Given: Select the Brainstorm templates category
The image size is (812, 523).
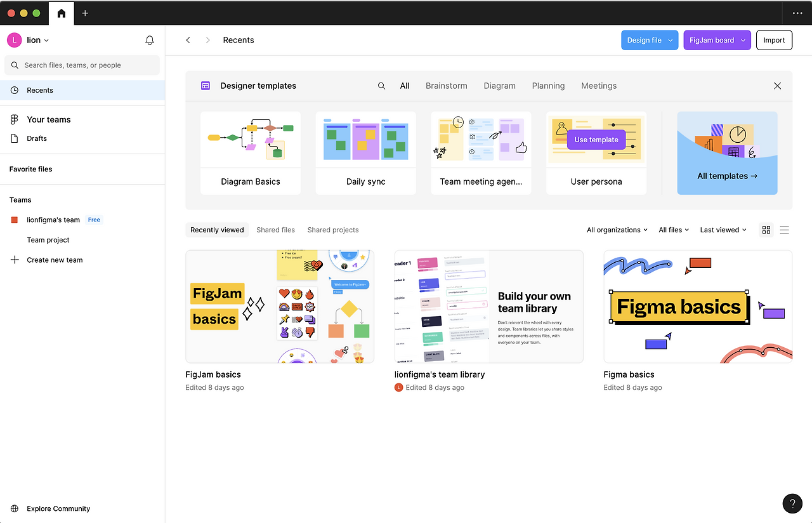Looking at the screenshot, I should (x=447, y=86).
